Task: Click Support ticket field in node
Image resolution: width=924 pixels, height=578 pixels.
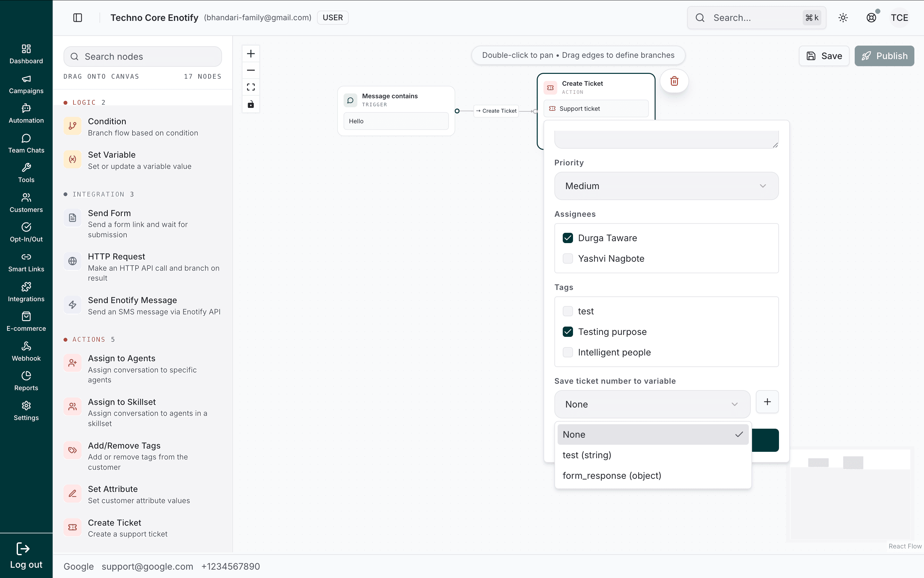Action: [x=596, y=109]
